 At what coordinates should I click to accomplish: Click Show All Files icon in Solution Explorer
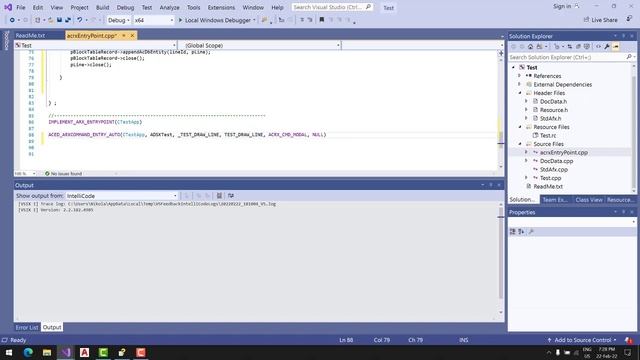587,47
